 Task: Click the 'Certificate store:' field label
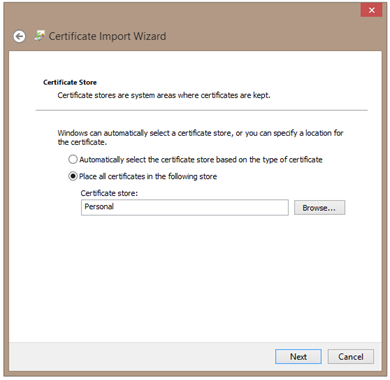pos(109,193)
